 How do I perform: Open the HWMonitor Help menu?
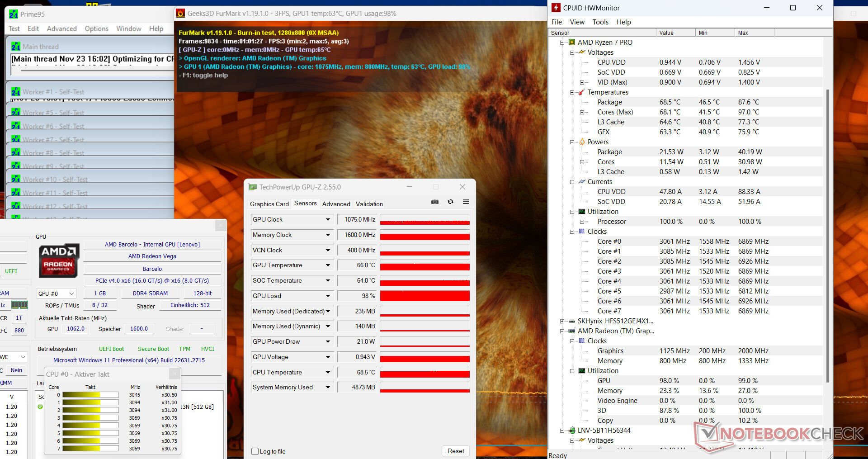tap(623, 22)
